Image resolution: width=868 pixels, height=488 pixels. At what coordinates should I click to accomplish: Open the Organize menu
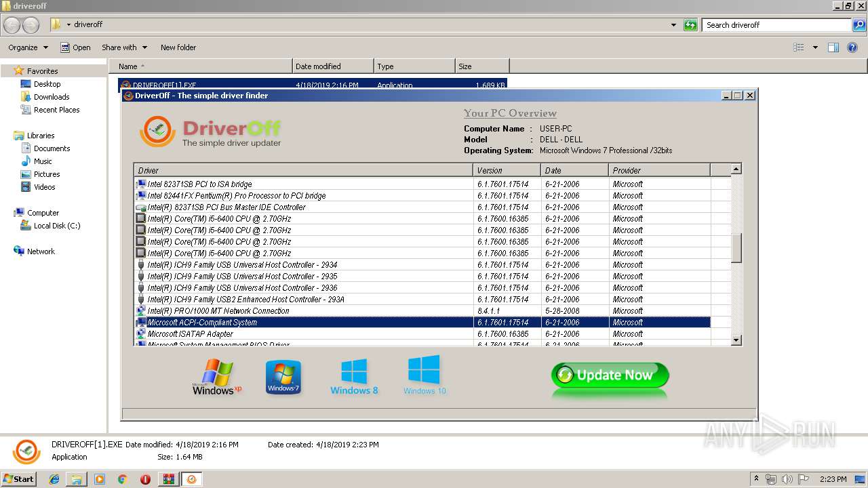coord(28,47)
